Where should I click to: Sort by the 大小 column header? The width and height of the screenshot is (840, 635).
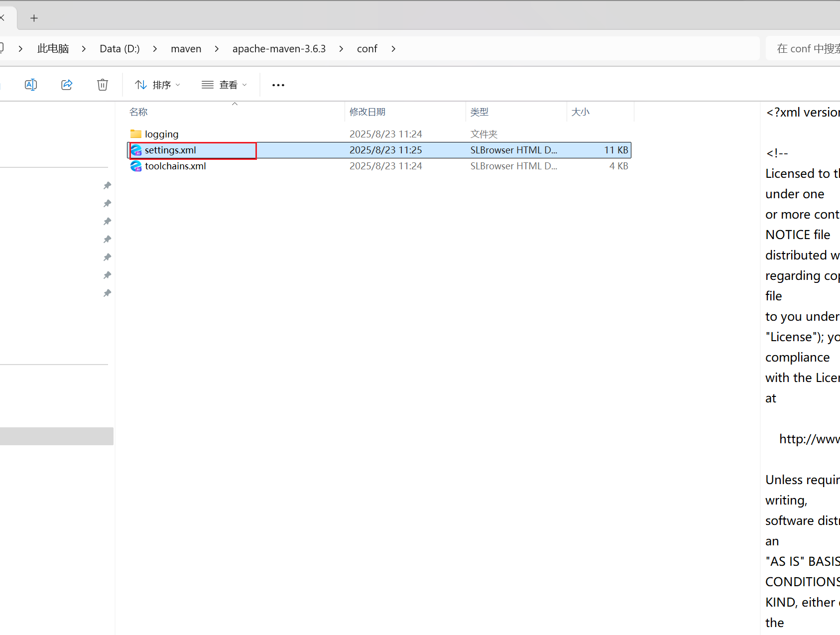580,112
